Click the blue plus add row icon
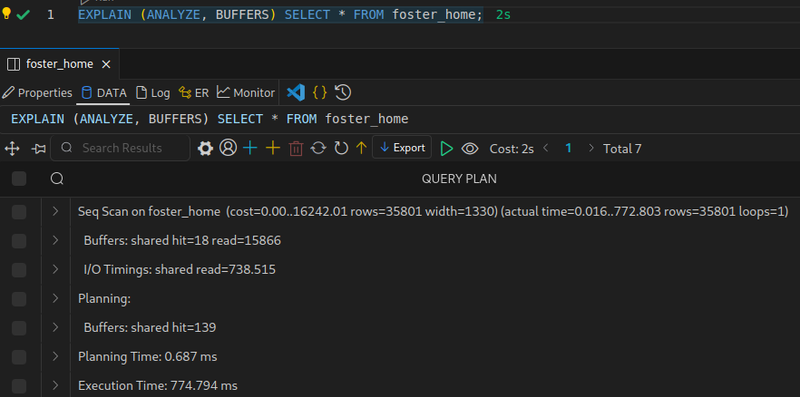800x397 pixels. [250, 148]
